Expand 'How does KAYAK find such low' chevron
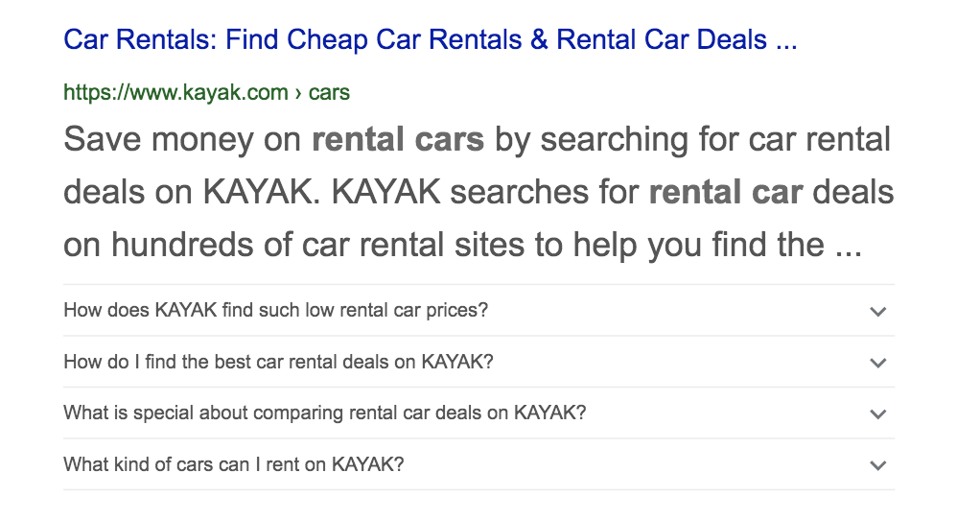The height and width of the screenshot is (520, 980). 876,311
